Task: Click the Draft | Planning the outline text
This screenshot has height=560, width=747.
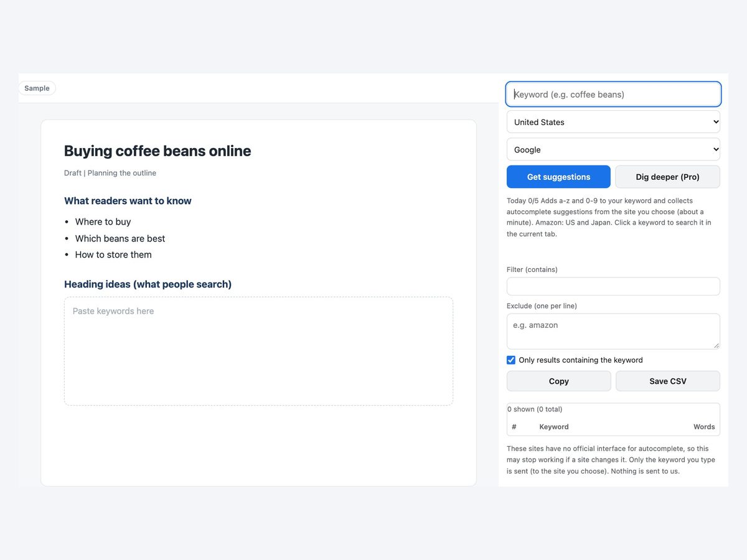Action: tap(110, 173)
